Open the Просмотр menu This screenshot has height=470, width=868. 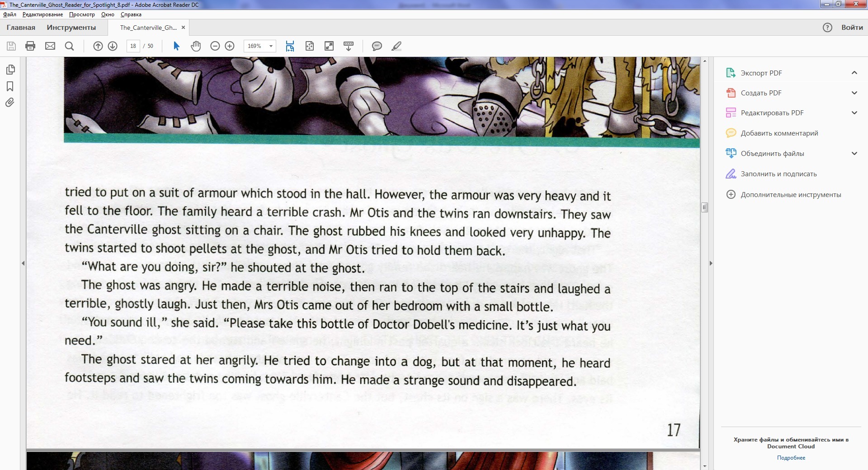82,14
